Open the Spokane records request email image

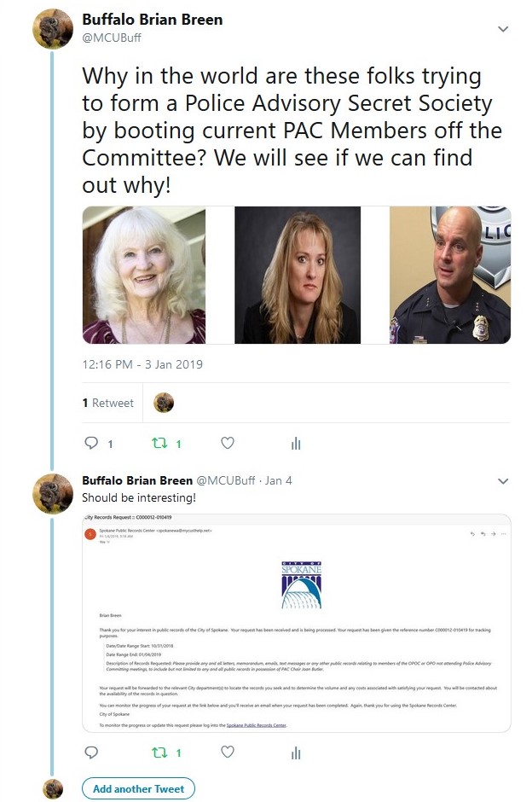click(x=297, y=623)
